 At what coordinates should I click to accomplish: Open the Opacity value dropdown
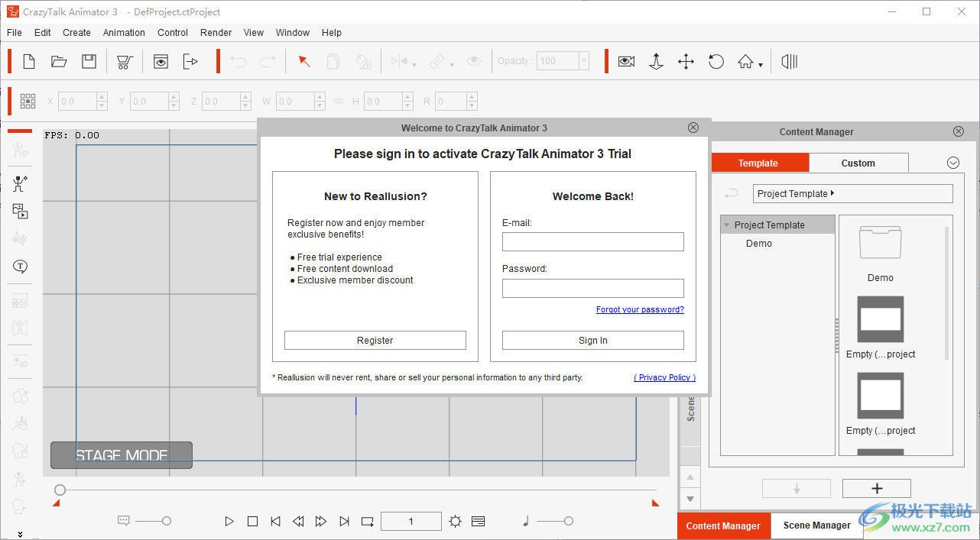point(584,61)
